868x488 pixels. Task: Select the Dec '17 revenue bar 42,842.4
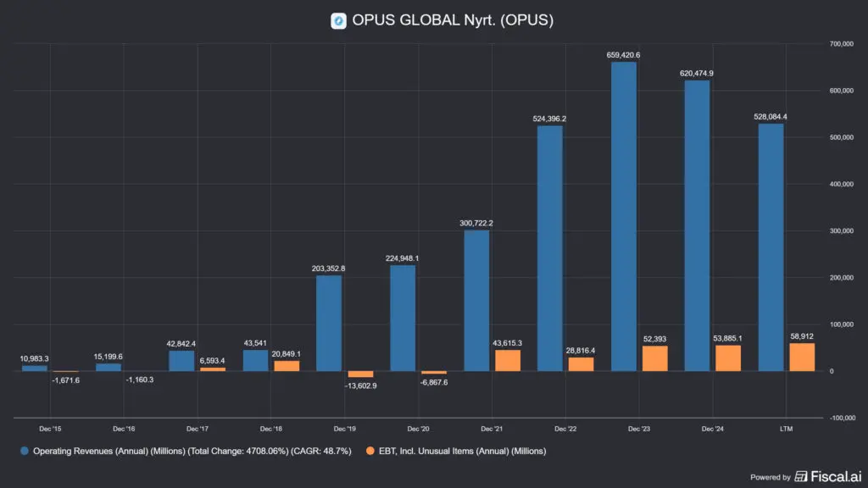tap(181, 361)
